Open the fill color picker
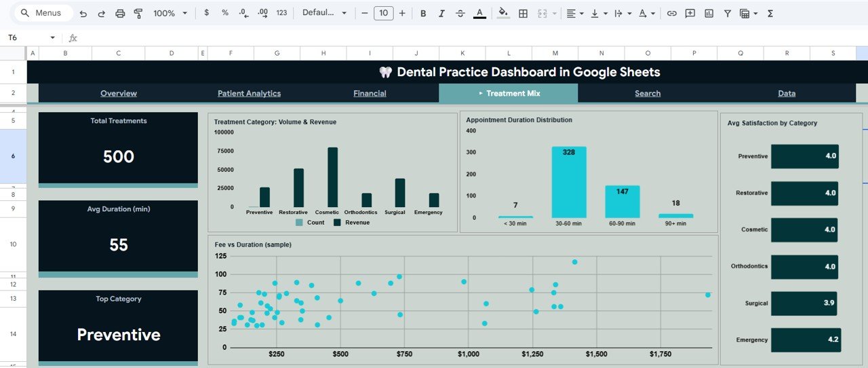This screenshot has width=868, height=368. click(503, 13)
